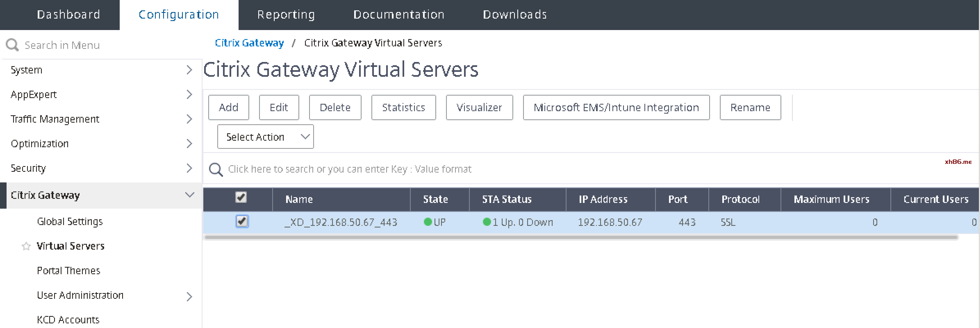Click the horizontal table scrollbar
This screenshot has width=980, height=328.
pos(580,238)
